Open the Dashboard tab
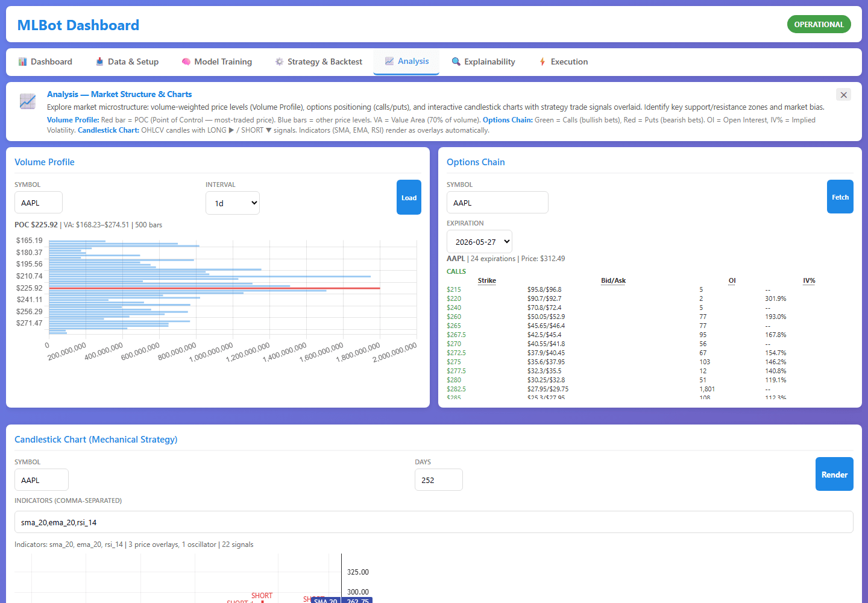This screenshot has width=868, height=603. 45,62
